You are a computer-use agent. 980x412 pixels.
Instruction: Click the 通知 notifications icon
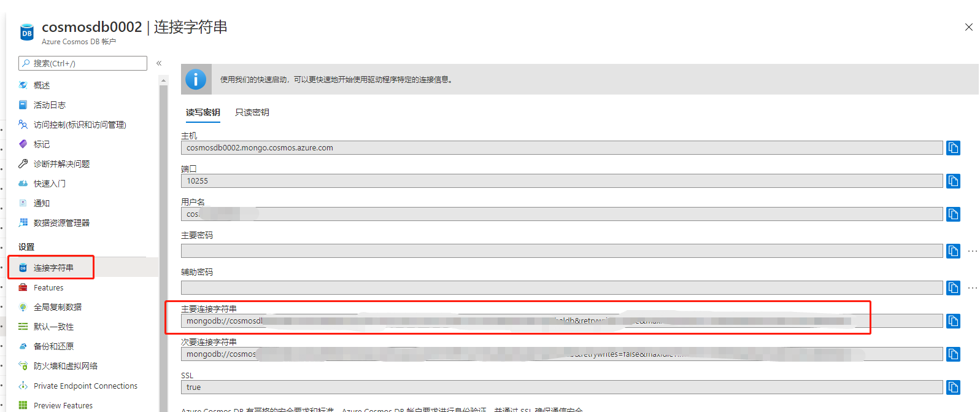click(23, 203)
